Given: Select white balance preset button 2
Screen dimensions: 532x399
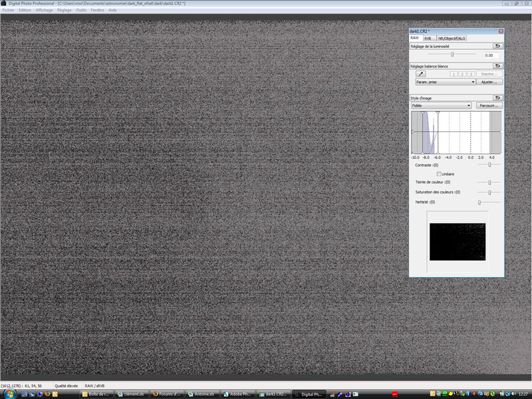Looking at the screenshot, I should point(462,74).
